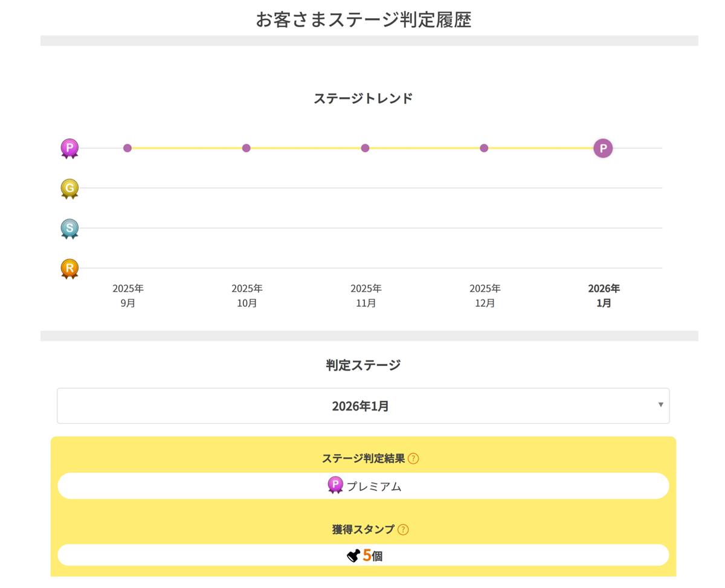Select the 2025年9月 data point on trend
Screen dimensions: 725x588
[127, 148]
